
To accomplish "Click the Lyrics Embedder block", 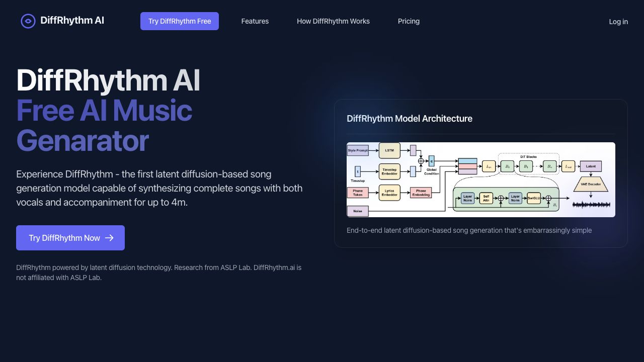I will click(389, 193).
